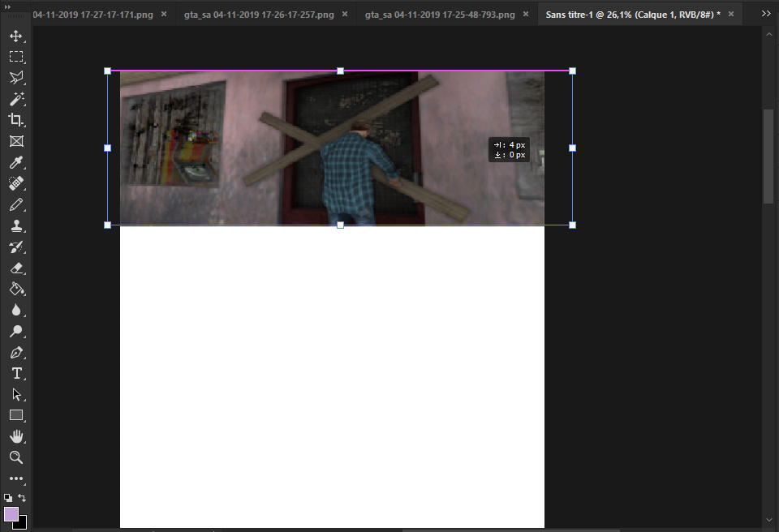Select the Horizontal Type tool
This screenshot has height=532, width=779.
click(16, 374)
